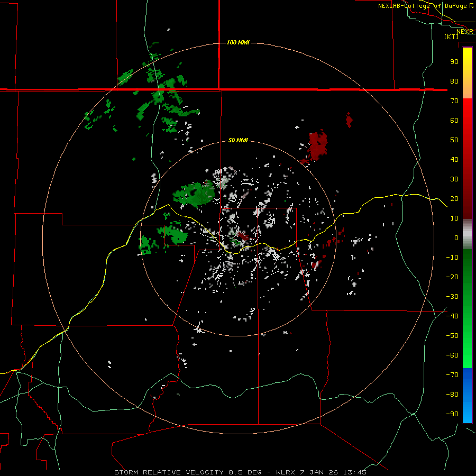Click the "-20" value on the velocity scale
Viewport: 476px width, 476px height.
[x=452, y=277]
